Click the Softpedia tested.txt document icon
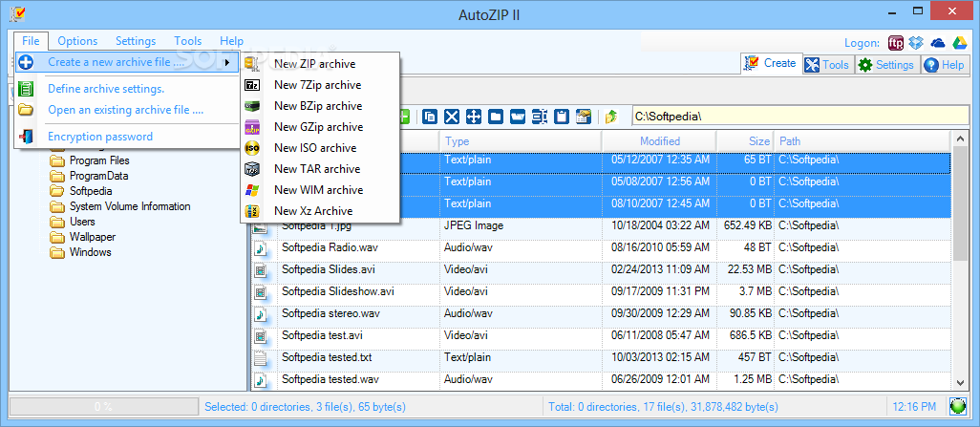Screen dimensions: 980x427 pos(261,358)
